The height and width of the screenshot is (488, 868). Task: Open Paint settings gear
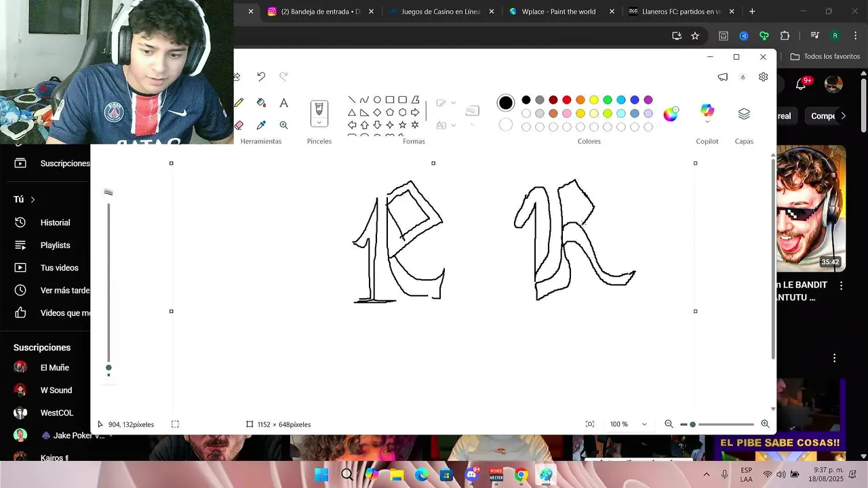[x=763, y=77]
